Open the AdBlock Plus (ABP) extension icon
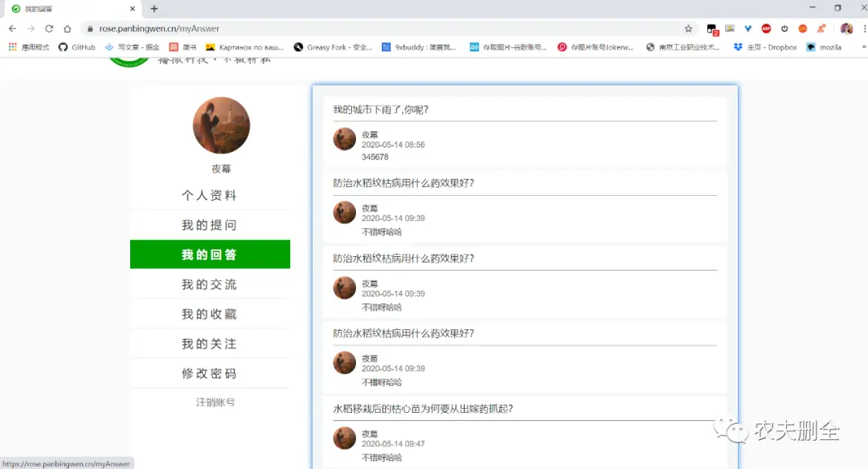This screenshot has height=469, width=868. pyautogui.click(x=766, y=29)
